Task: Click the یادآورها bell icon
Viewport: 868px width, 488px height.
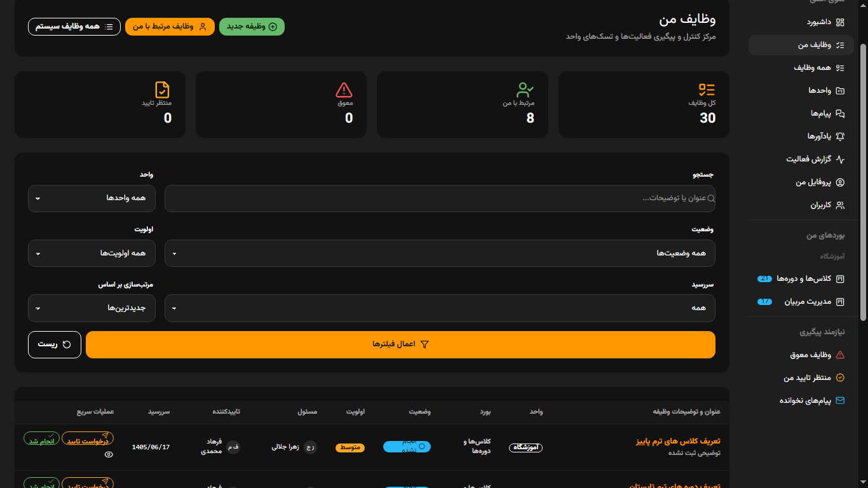Action: coord(840,137)
